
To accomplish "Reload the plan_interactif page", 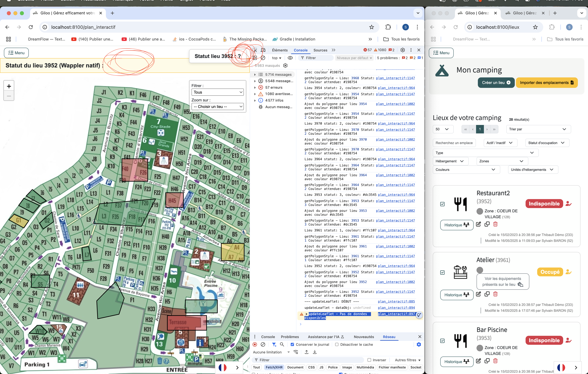I will pos(31,27).
